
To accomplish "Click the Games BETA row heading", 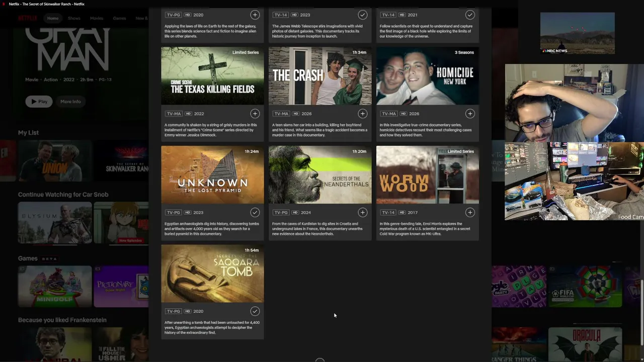I will 37,258.
